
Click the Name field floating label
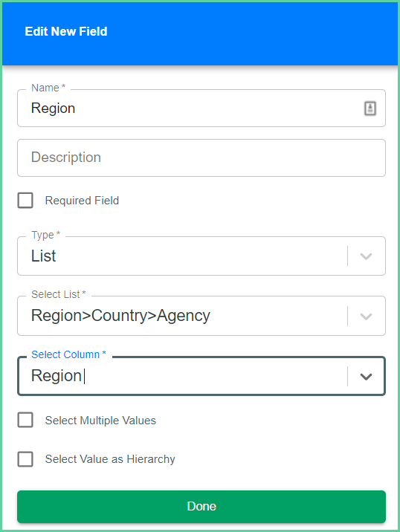coord(48,88)
